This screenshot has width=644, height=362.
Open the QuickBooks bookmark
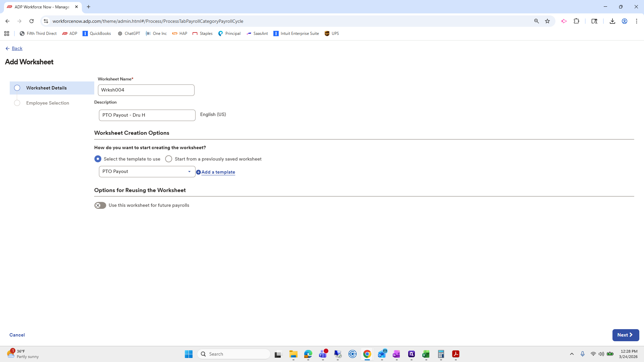click(x=97, y=33)
